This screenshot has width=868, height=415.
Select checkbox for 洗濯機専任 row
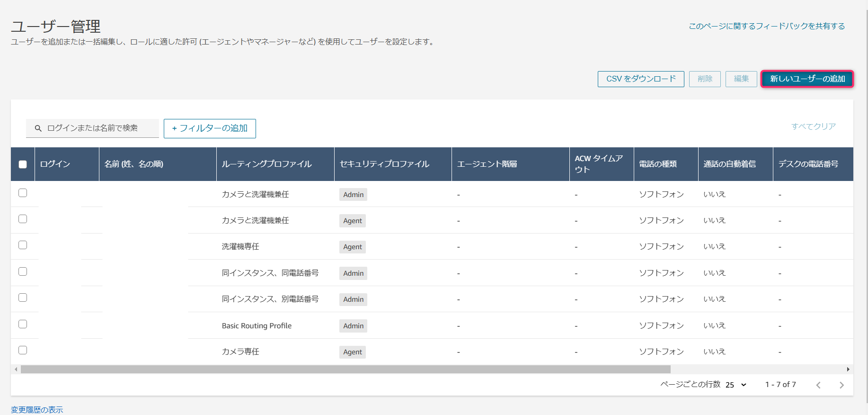[23, 245]
